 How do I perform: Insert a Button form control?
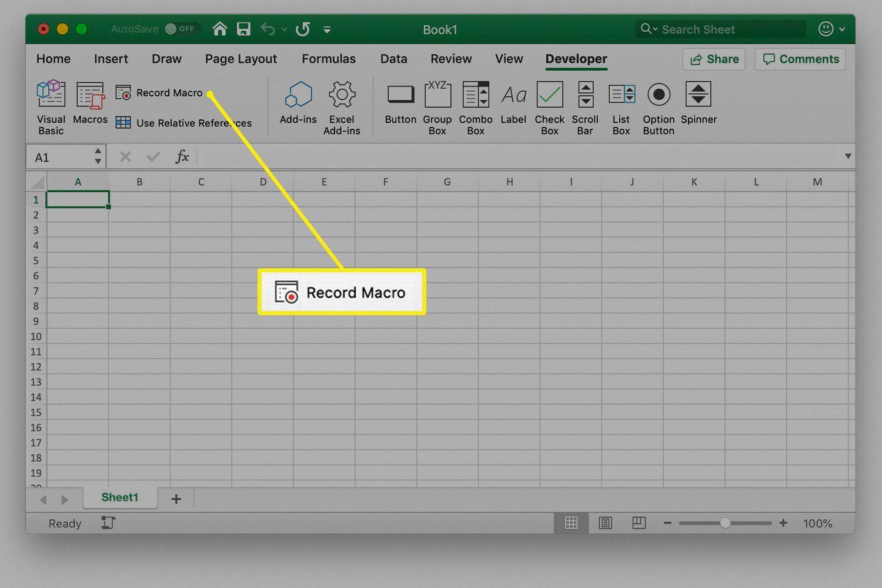[400, 103]
